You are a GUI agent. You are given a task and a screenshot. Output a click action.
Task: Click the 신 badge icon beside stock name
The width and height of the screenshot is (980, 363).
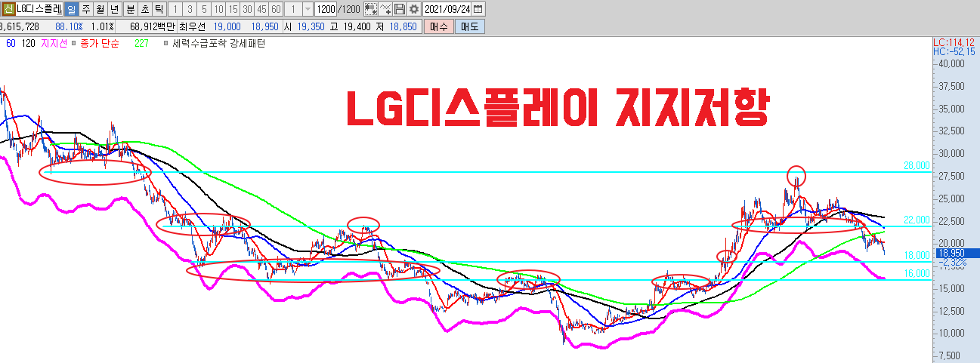(x=8, y=10)
